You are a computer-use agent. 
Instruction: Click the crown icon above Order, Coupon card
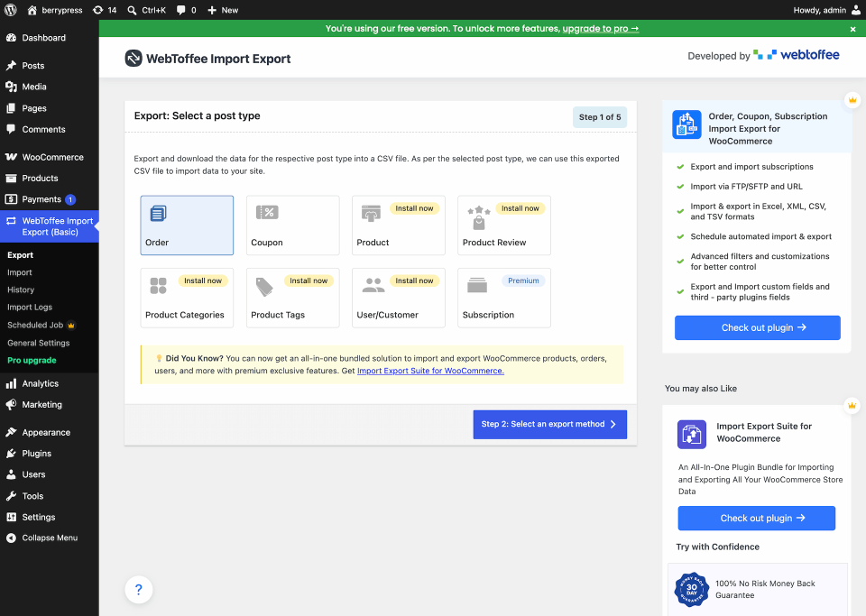[852, 100]
